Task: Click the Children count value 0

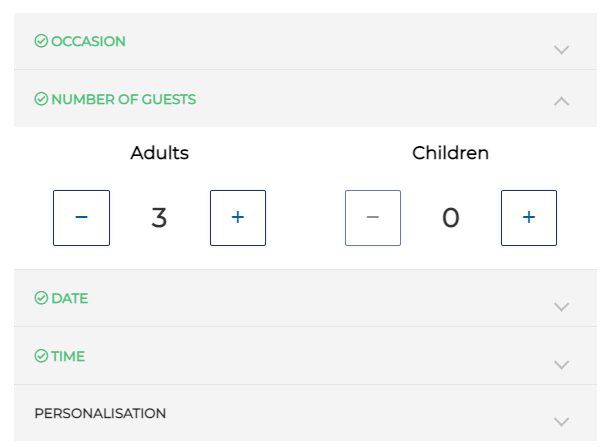Action: [451, 218]
